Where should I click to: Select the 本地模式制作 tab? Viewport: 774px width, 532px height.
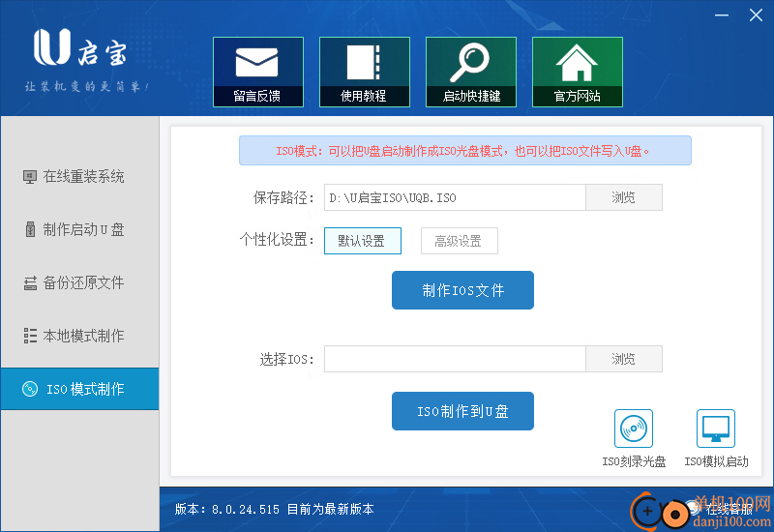[80, 336]
